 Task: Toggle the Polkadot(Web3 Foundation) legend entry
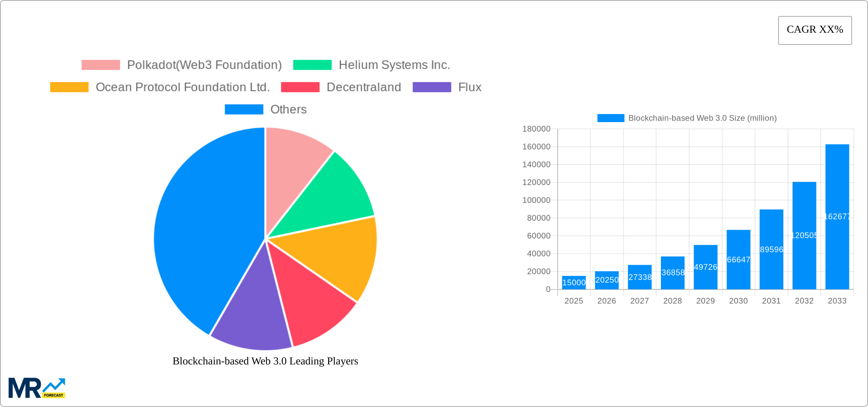point(204,65)
